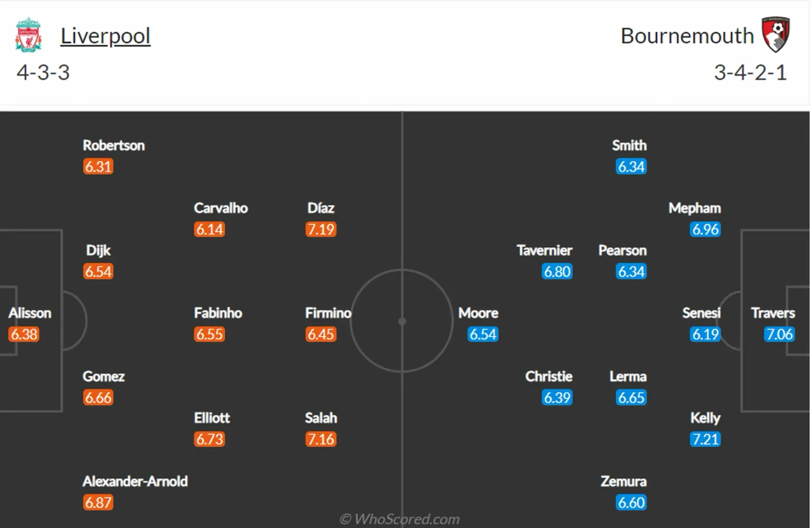
Task: Click the WhoScored.com watermark
Action: tap(400, 519)
